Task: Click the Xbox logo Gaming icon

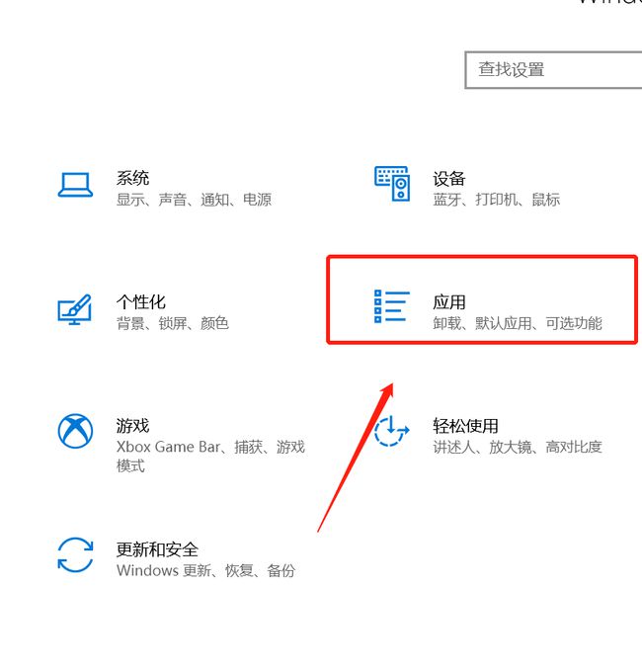Action: pyautogui.click(x=75, y=431)
